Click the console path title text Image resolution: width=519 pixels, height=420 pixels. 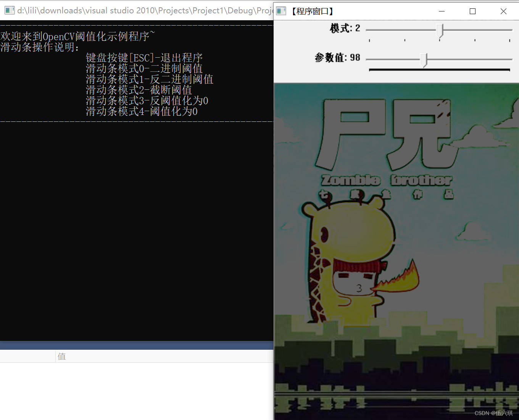pyautogui.click(x=145, y=10)
